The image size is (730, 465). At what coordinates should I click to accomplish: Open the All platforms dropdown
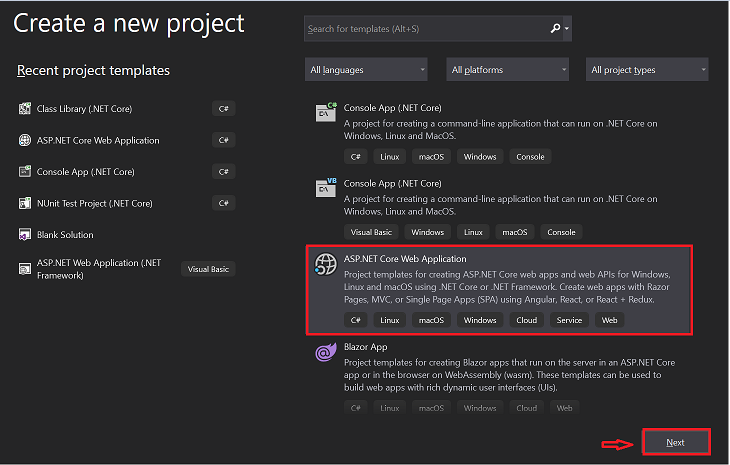[507, 70]
